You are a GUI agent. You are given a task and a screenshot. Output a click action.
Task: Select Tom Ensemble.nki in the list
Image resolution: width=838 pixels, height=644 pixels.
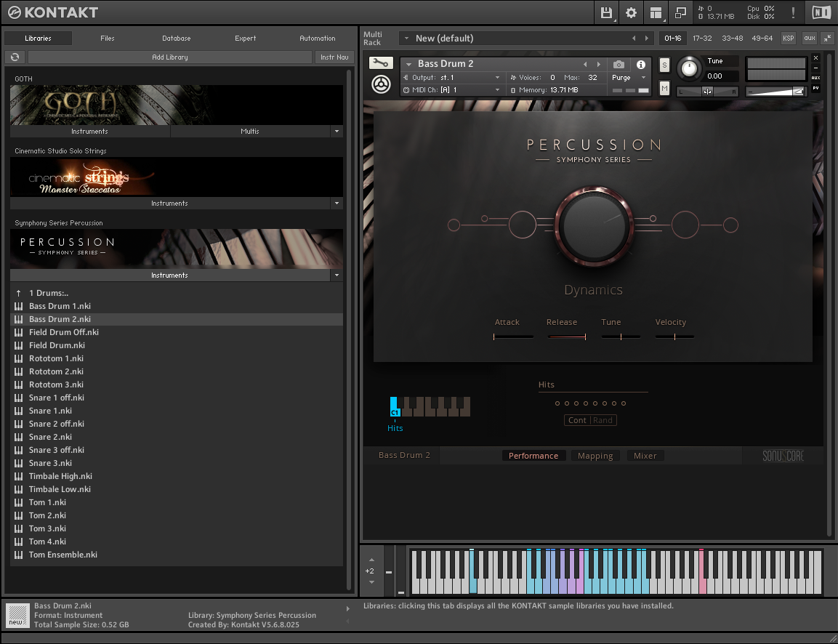pyautogui.click(x=177, y=555)
